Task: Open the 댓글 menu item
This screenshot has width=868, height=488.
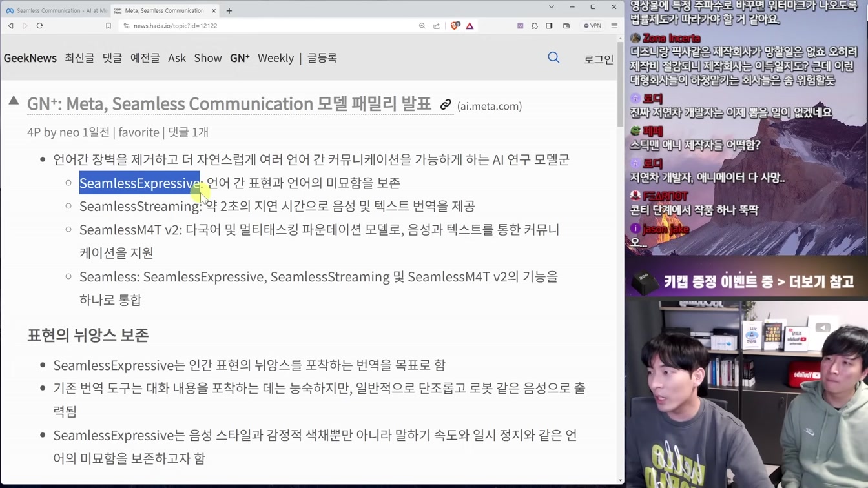Action: (x=112, y=58)
